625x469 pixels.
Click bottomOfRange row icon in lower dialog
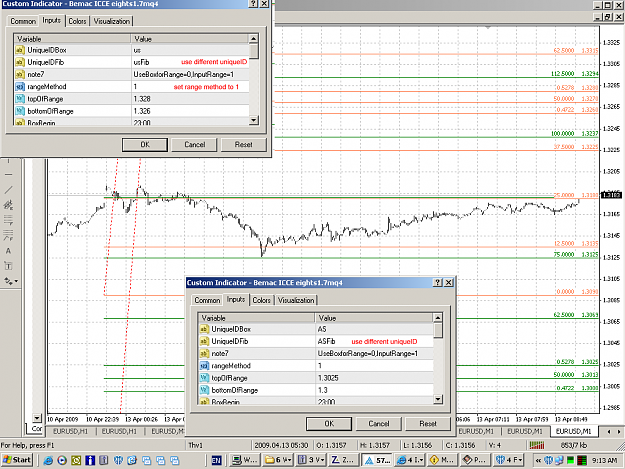(204, 390)
